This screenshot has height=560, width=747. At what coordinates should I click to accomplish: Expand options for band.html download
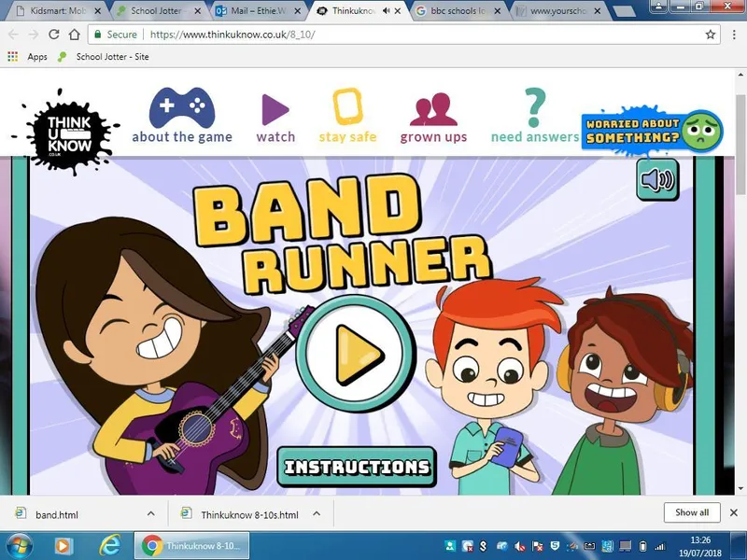(151, 513)
